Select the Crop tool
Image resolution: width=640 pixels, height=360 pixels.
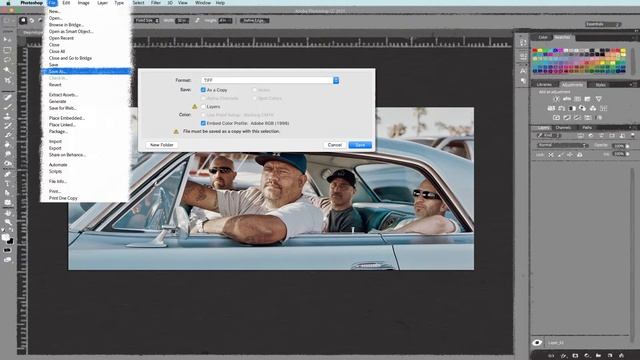7,80
